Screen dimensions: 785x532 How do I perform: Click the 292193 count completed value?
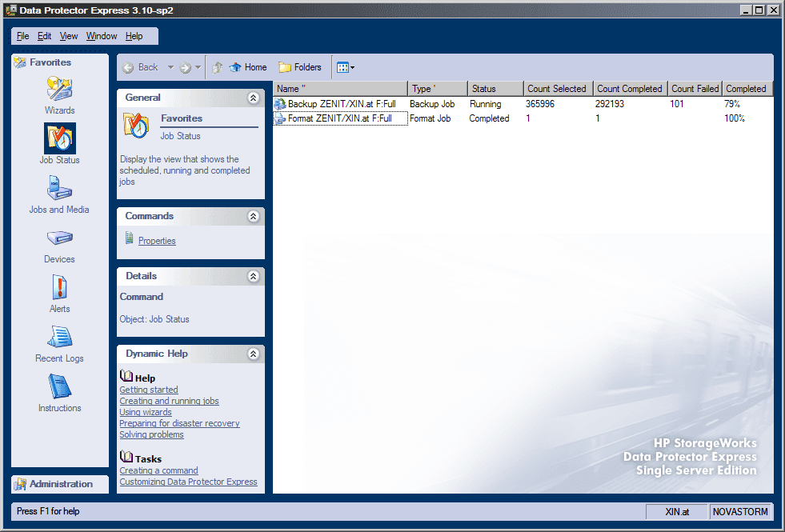pos(610,104)
